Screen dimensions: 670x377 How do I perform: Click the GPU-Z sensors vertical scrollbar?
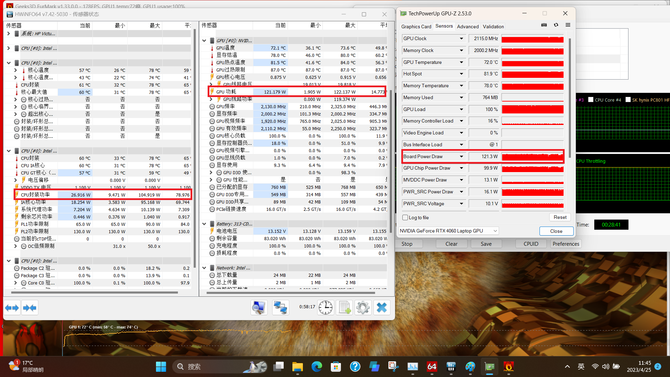(570, 97)
